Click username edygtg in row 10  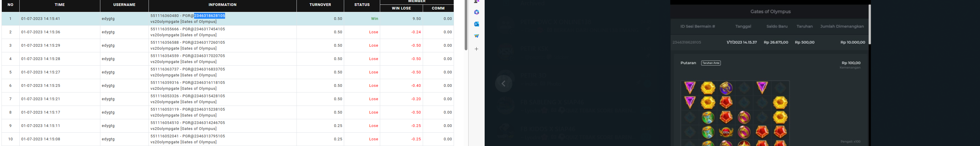tap(108, 139)
